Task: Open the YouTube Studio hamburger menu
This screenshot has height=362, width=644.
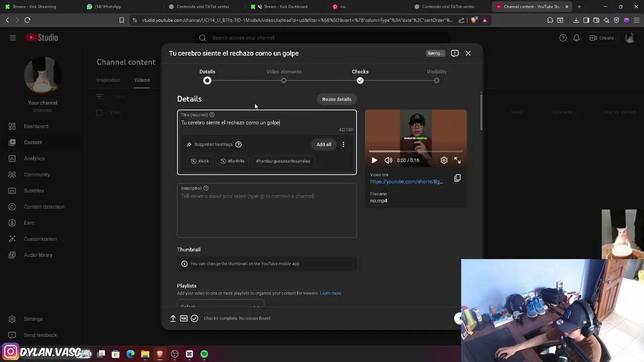Action: 13,38
